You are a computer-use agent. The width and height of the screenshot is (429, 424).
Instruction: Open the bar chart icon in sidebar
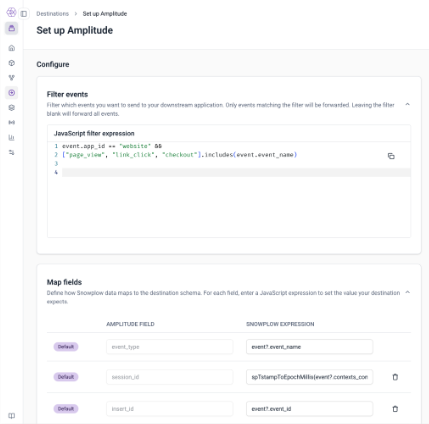(x=12, y=137)
